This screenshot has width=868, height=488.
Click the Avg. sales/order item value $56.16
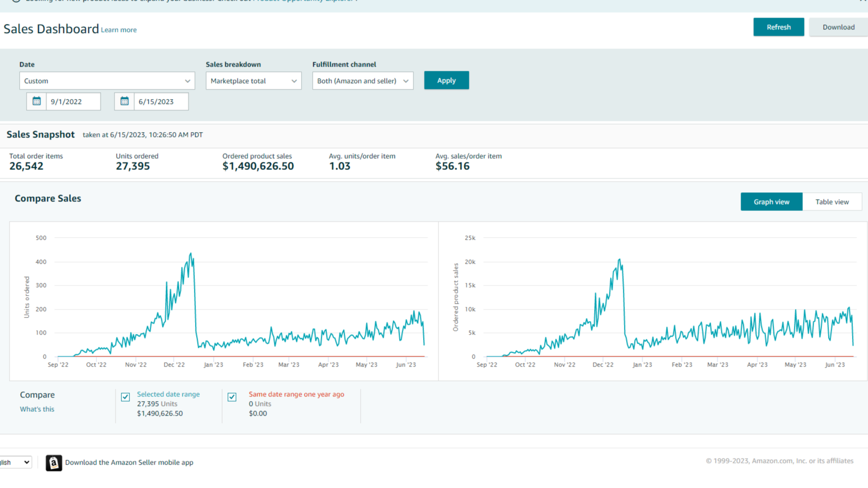(452, 166)
